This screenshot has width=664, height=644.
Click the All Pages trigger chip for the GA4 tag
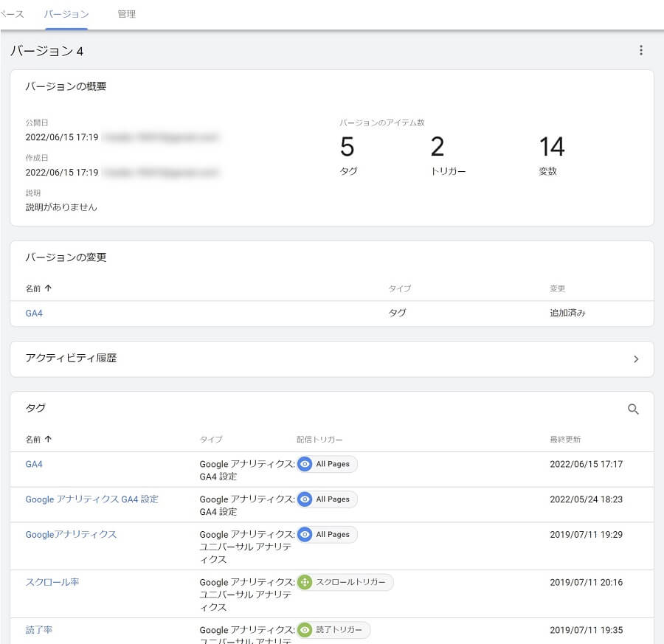327,464
